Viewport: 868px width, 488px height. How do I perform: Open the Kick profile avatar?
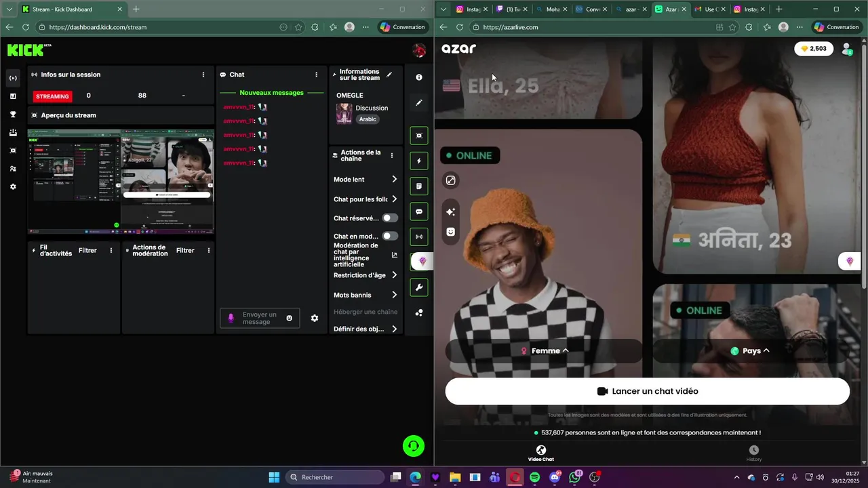[x=419, y=51]
